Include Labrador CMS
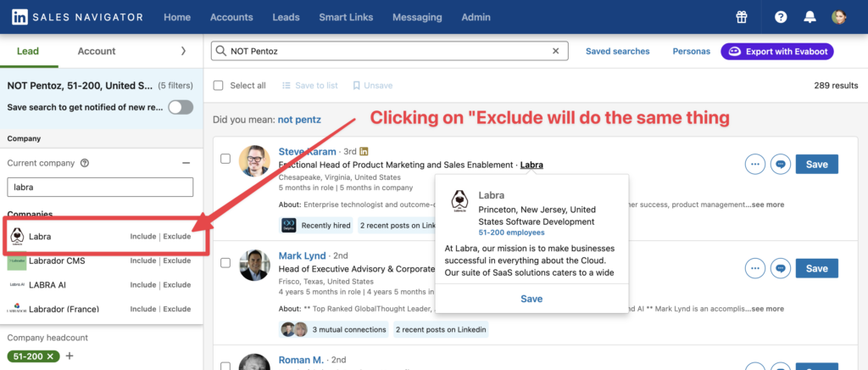This screenshot has width=868, height=370. (142, 261)
